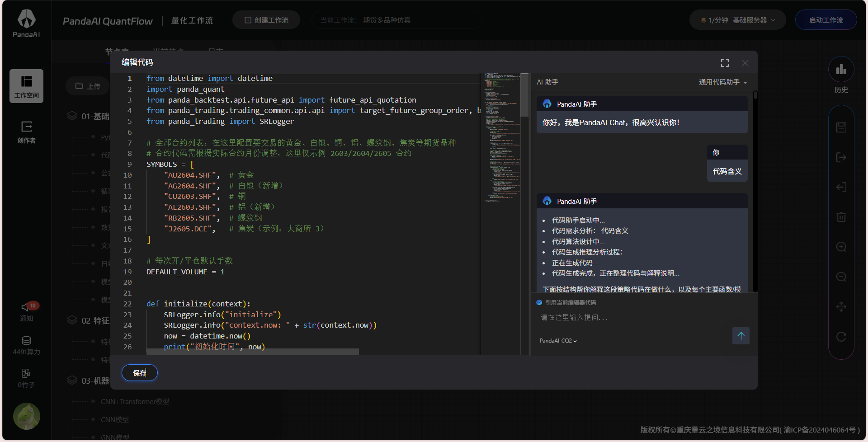Click the 启动工作流 button
868x442 pixels.
coord(826,20)
